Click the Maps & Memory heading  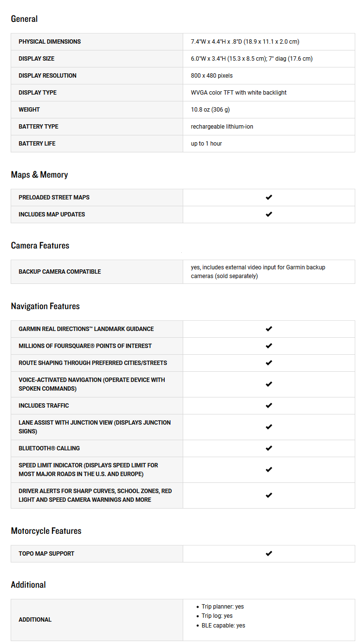click(39, 175)
